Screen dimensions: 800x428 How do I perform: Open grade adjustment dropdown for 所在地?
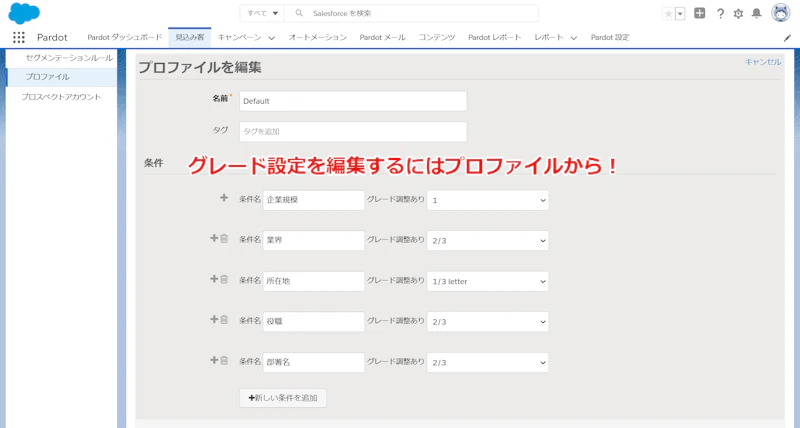488,282
